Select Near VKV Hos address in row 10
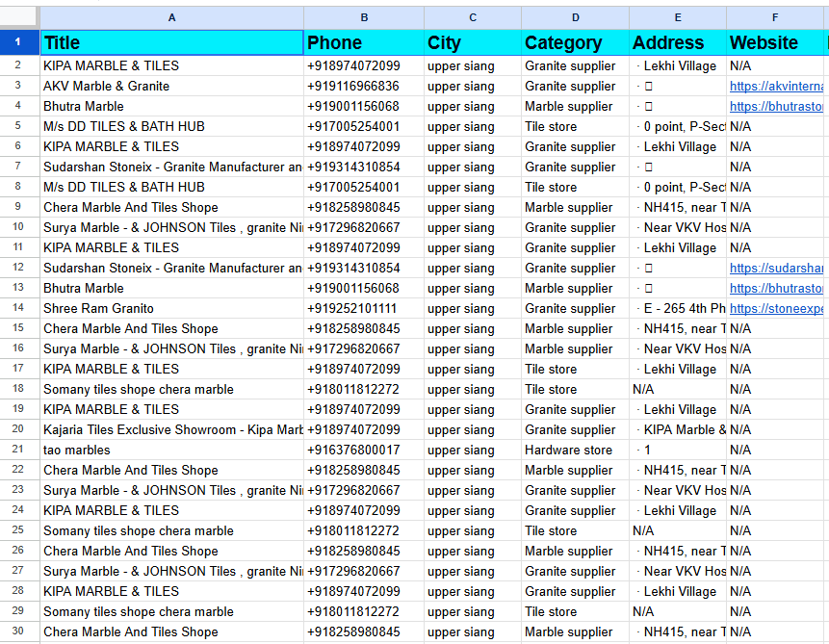This screenshot has height=644, width=829. [678, 227]
